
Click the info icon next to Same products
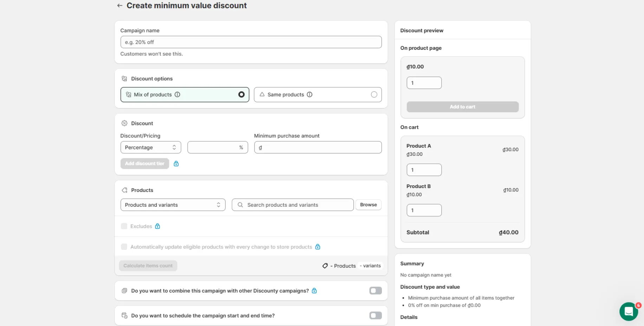click(310, 94)
